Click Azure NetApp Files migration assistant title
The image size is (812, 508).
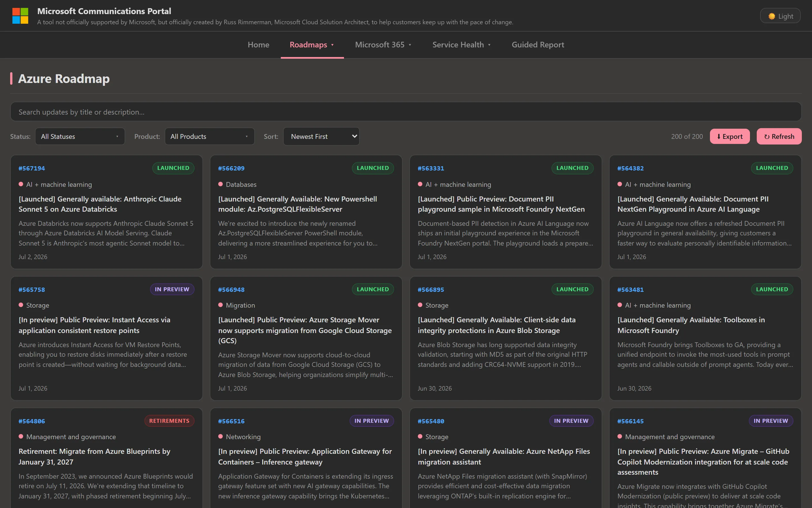click(504, 457)
